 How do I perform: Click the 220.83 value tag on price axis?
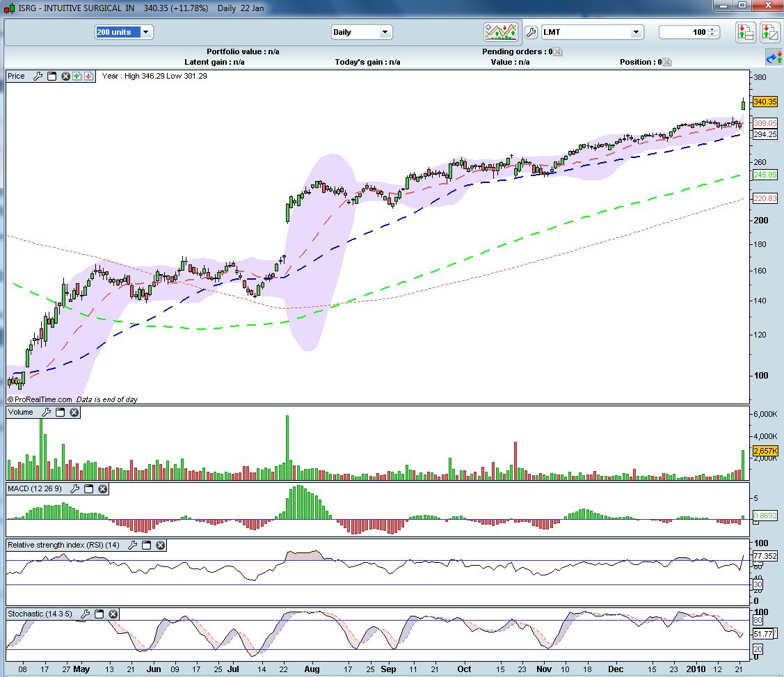pos(765,198)
